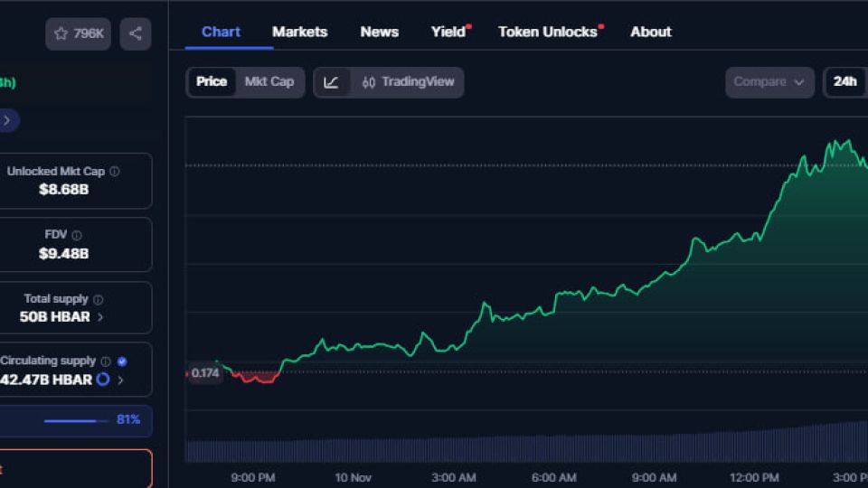The image size is (868, 488).
Task: Click info icon beside Circulating supply
Action: pos(106,361)
